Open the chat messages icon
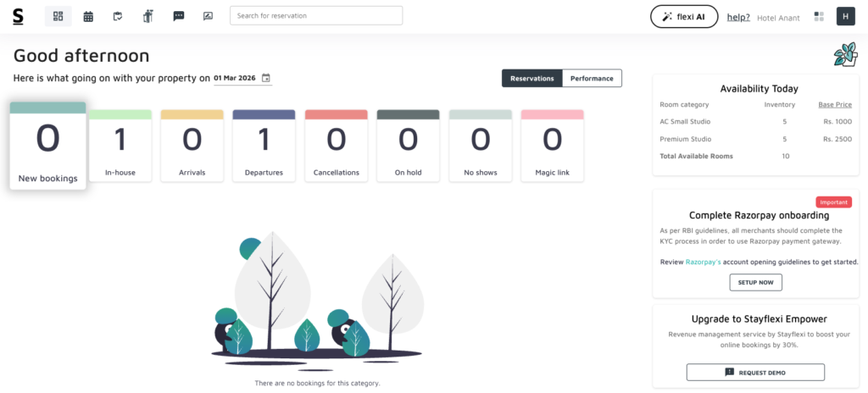Viewport: 868px width, 393px height. click(x=178, y=16)
